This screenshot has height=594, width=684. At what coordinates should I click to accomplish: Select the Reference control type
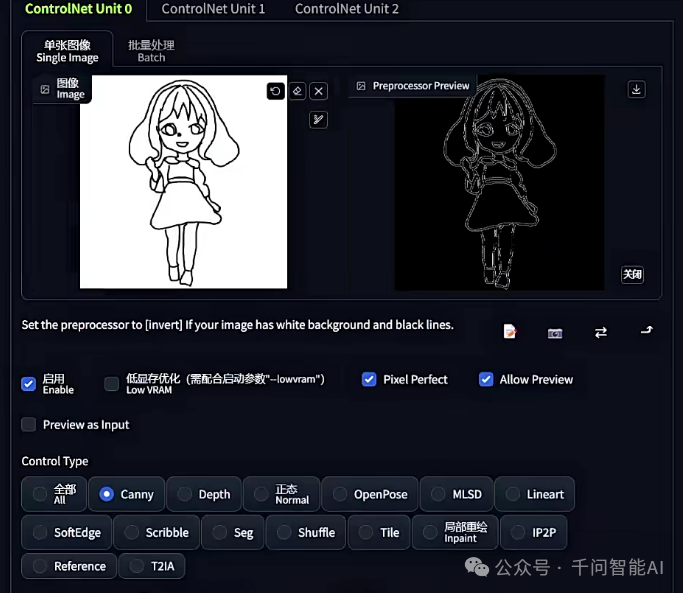tap(69, 566)
